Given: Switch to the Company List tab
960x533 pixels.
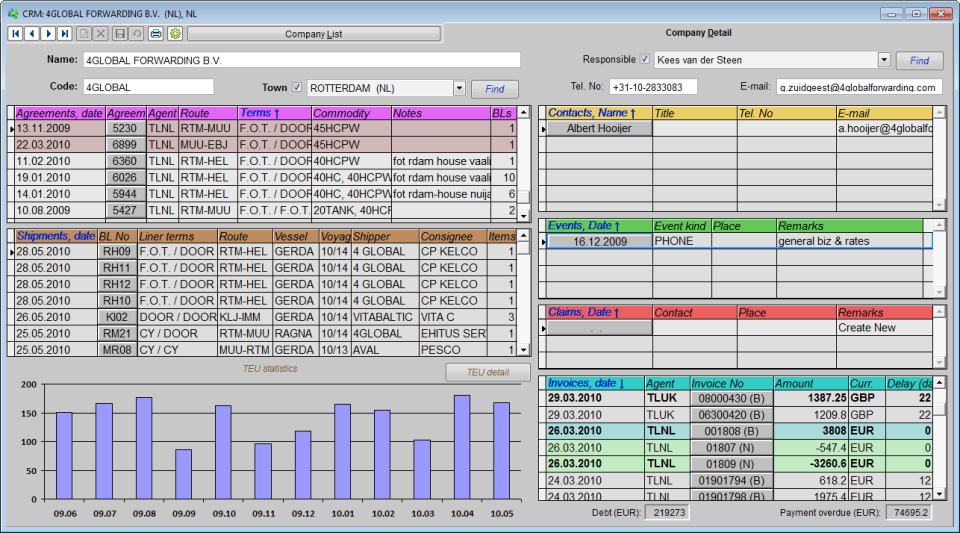Looking at the screenshot, I should coord(313,34).
